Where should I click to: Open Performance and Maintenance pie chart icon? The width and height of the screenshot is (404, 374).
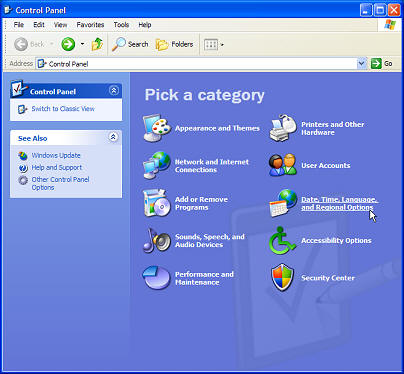[x=156, y=277]
